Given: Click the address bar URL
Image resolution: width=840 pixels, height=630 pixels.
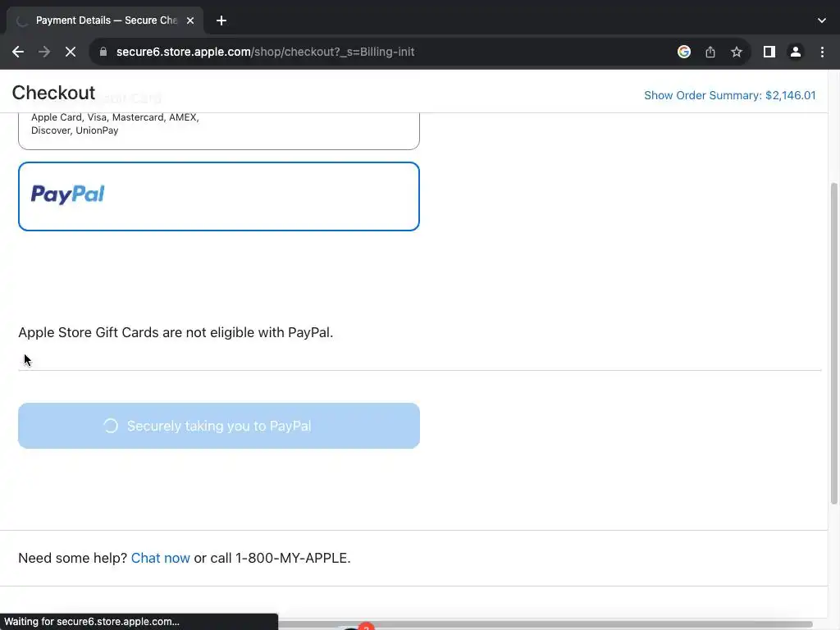Looking at the screenshot, I should coord(265,52).
